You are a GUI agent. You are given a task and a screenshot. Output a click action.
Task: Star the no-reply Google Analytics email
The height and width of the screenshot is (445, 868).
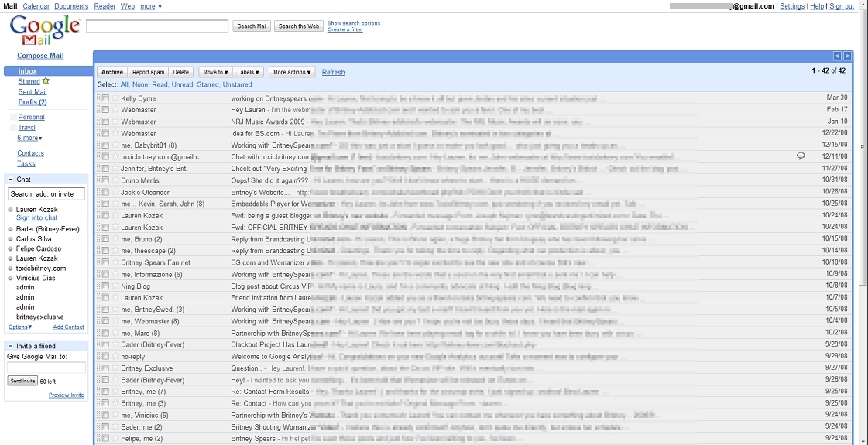[x=115, y=357]
